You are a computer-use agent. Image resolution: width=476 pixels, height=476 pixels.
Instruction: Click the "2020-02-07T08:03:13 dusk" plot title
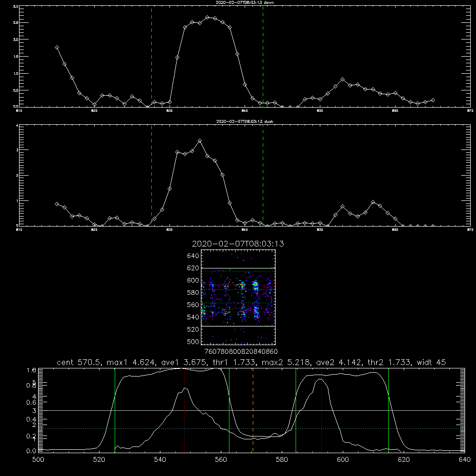tap(245, 121)
